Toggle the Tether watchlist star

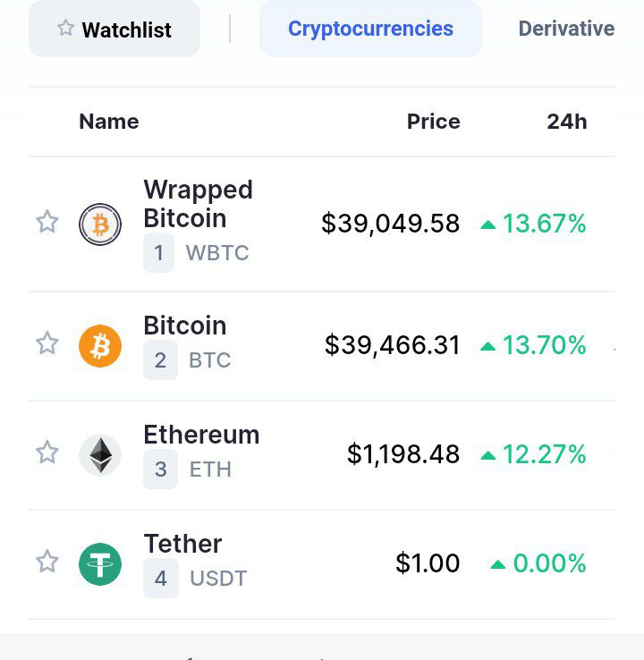[47, 562]
